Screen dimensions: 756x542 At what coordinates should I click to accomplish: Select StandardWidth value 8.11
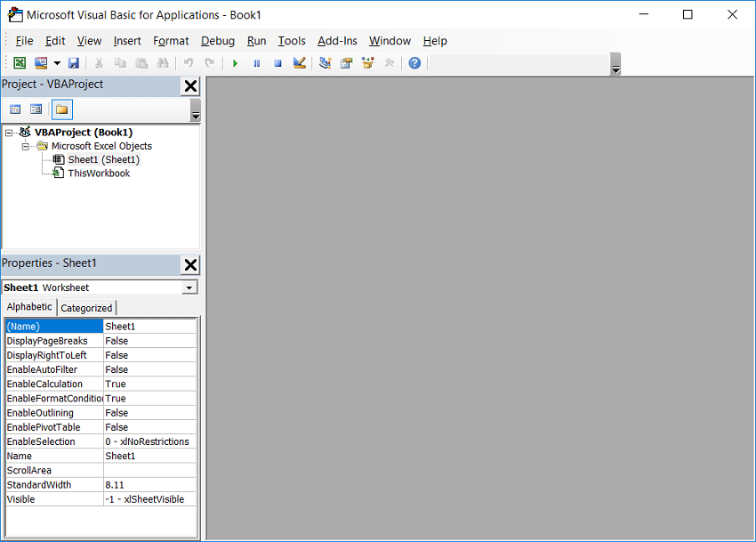click(150, 485)
